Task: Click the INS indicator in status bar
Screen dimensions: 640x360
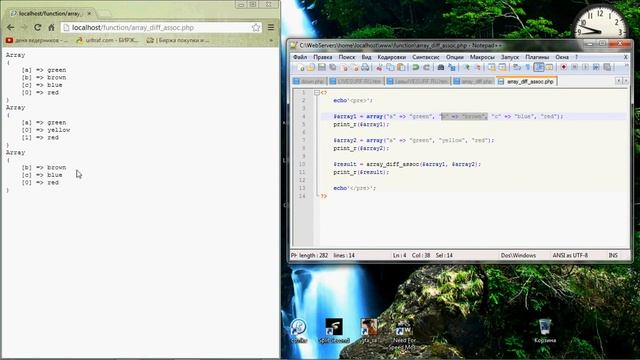Action: tap(613, 255)
